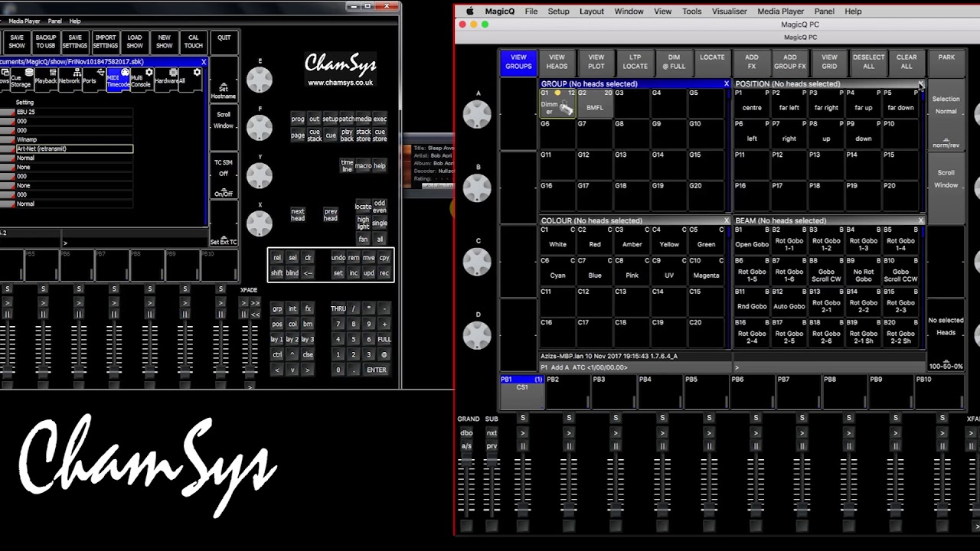
Task: Open the Setup menu in Mac menu bar
Action: pos(558,11)
